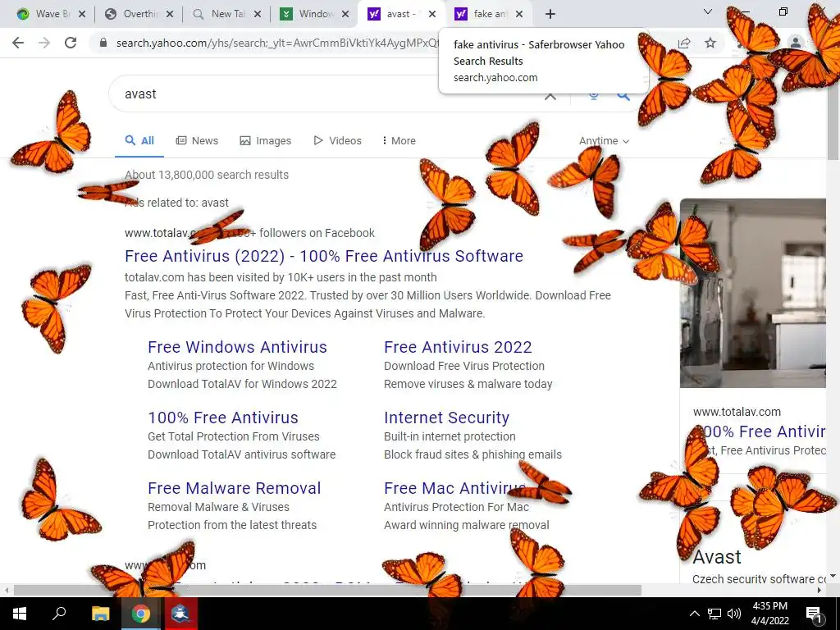The width and height of the screenshot is (840, 630).
Task: Open the notification center icon
Action: 815,614
